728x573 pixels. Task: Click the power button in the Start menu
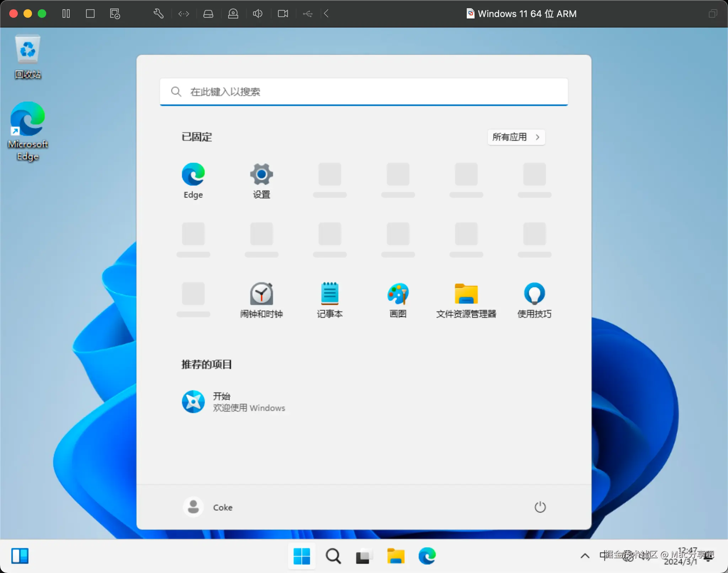[540, 507]
